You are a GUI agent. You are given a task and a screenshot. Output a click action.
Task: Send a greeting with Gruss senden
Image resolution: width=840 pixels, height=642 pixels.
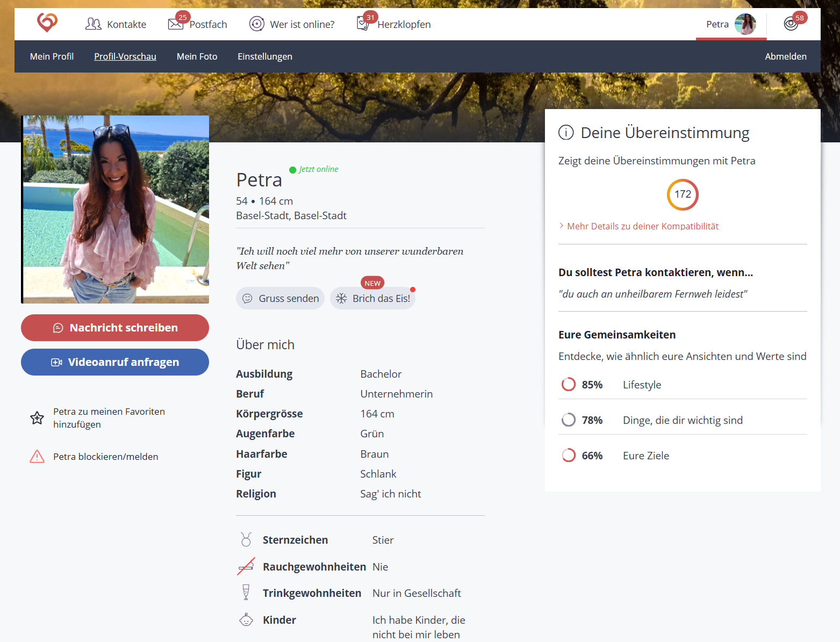280,298
